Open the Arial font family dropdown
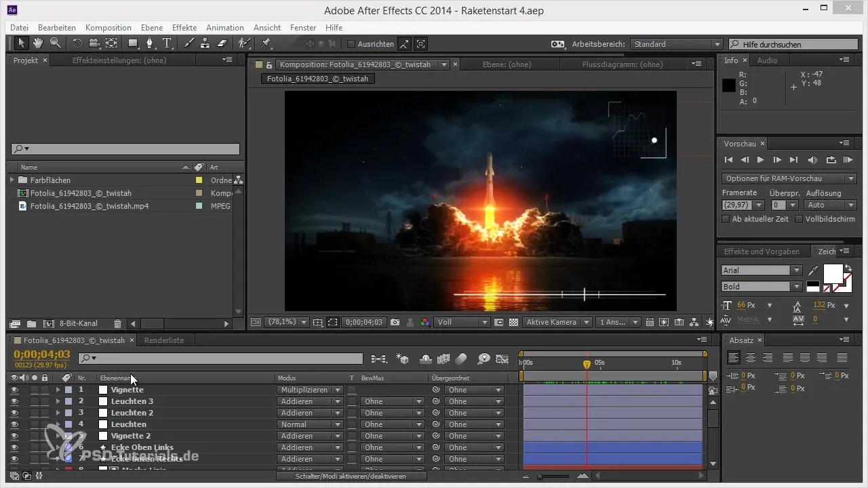Image resolution: width=868 pixels, height=488 pixels. [762, 270]
